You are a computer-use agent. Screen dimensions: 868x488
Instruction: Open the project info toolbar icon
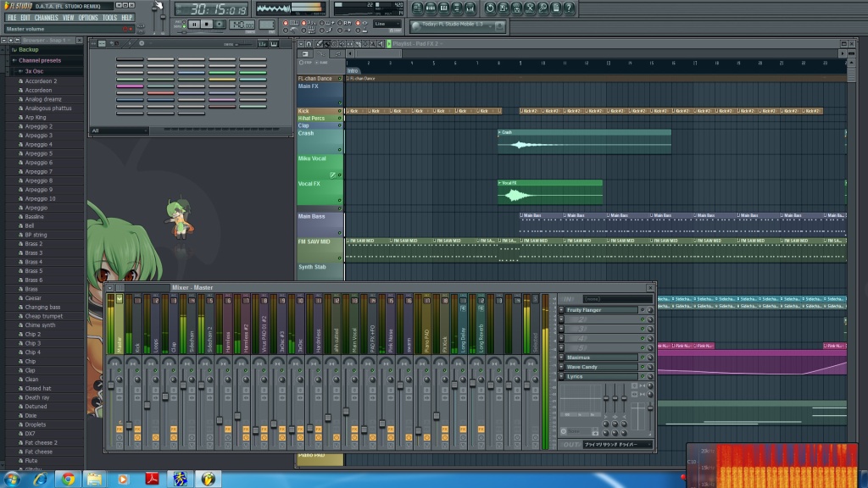(556, 8)
